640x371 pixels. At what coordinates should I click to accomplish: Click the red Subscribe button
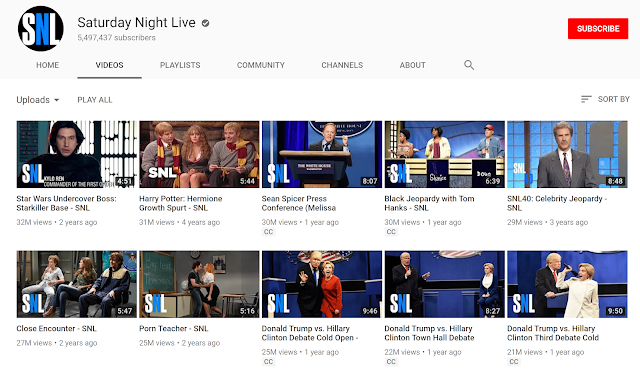(x=598, y=29)
